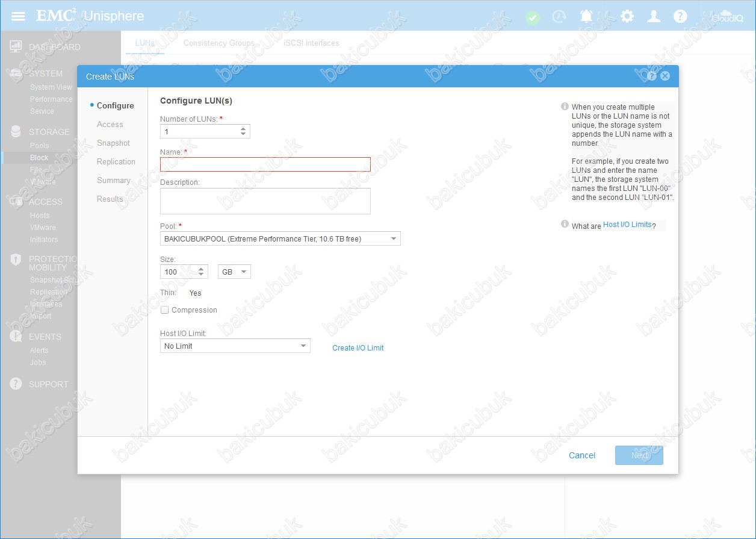Click the info icon beside Host I/O Limits

(x=565, y=224)
